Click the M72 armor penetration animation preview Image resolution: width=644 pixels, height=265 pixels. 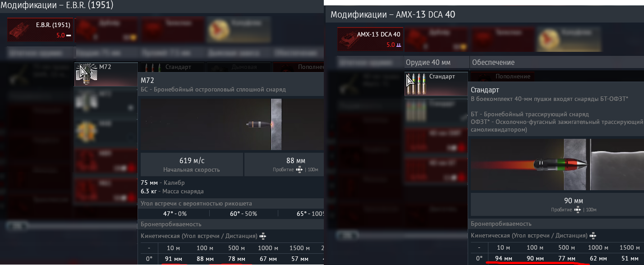click(x=232, y=125)
